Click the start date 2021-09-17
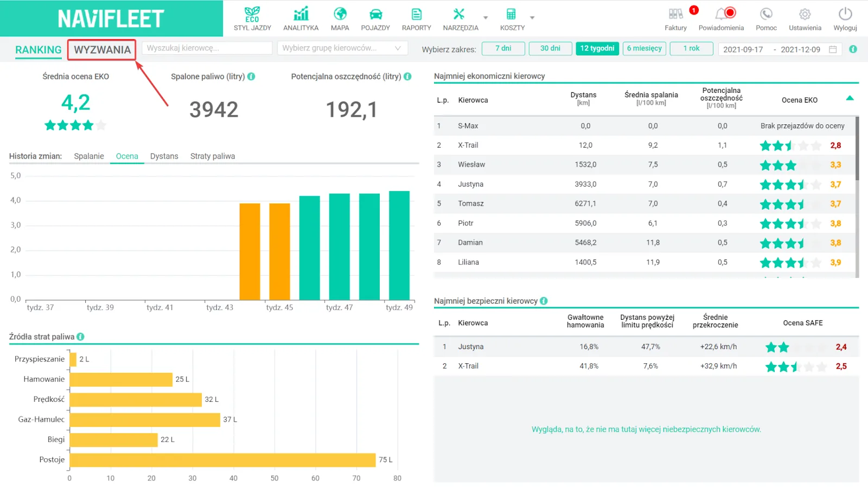 [743, 49]
